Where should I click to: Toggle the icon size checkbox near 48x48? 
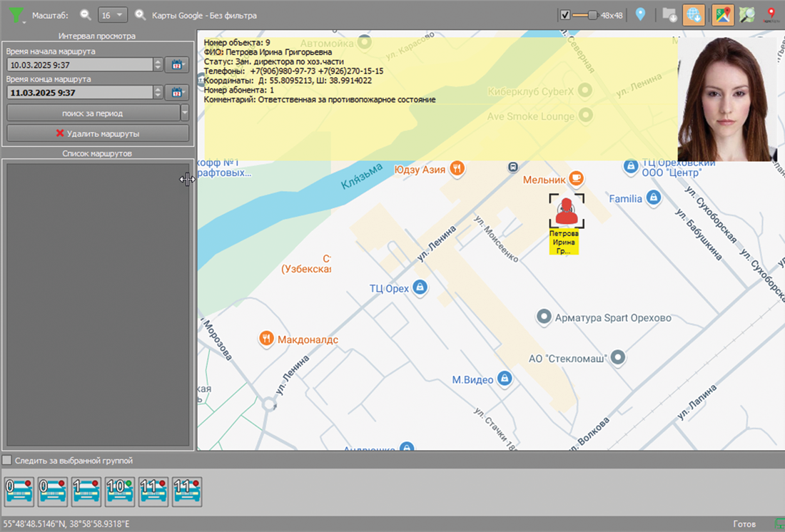[565, 15]
